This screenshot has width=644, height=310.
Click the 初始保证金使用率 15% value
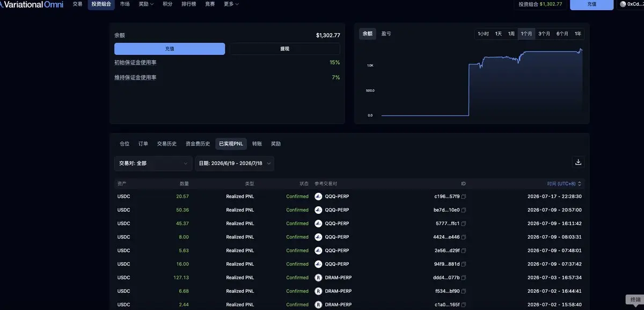point(335,63)
